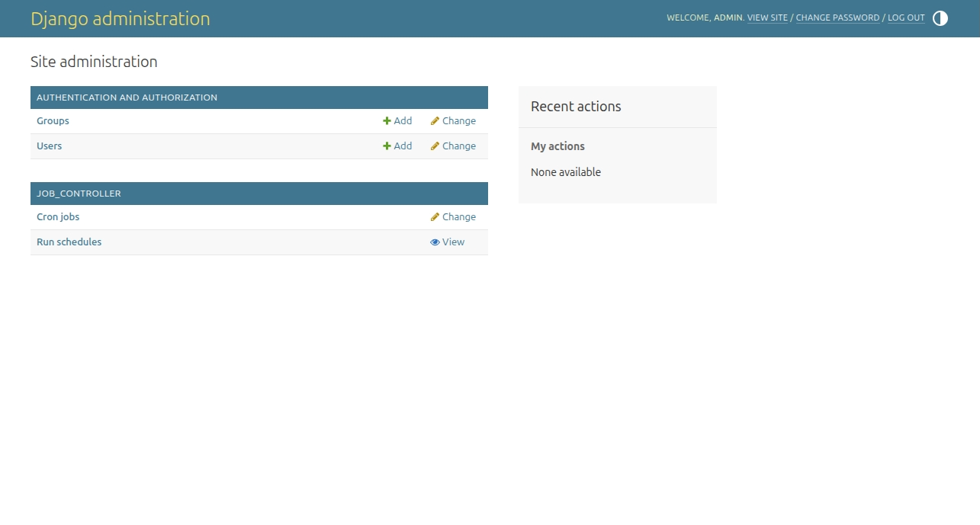This screenshot has width=980, height=525.
Task: Open the JOB_CONTROLLER section header
Action: (x=79, y=194)
